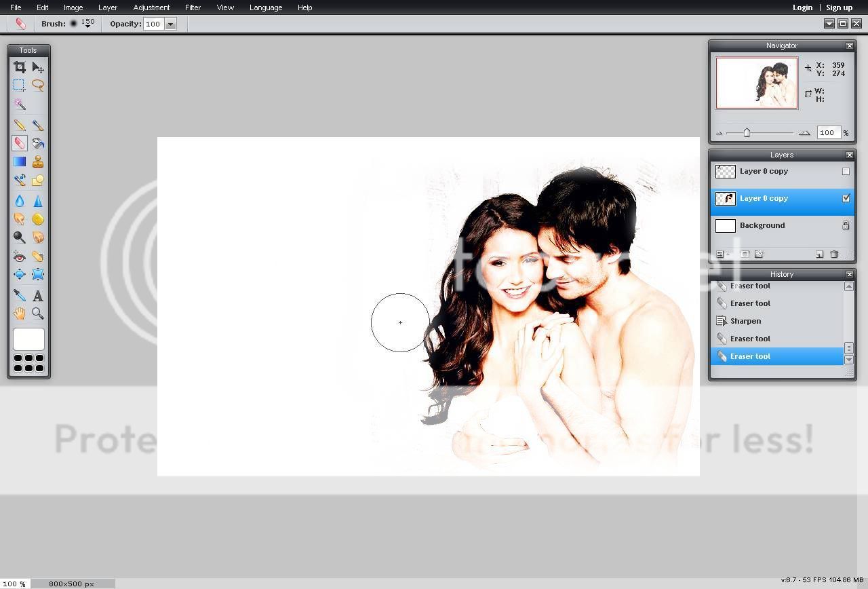Screen dimensions: 868x589
Task: Select the Color Replace tool
Action: click(20, 180)
